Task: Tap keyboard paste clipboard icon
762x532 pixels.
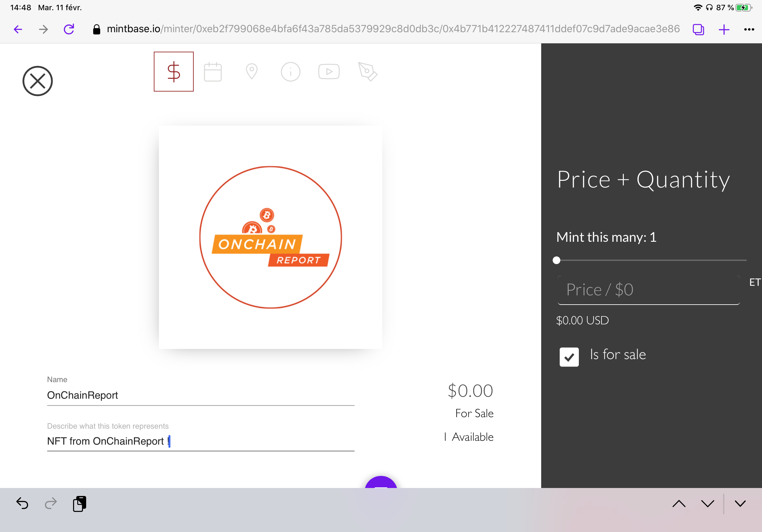Action: 79,504
